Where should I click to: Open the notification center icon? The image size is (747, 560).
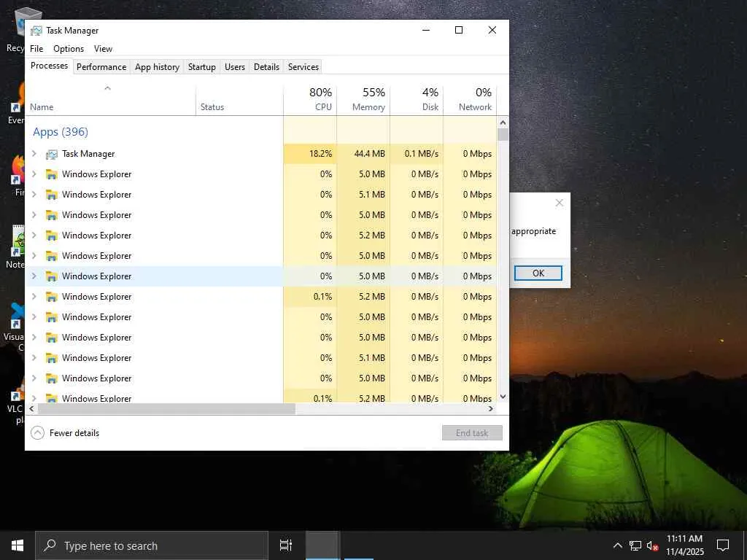coord(723,545)
